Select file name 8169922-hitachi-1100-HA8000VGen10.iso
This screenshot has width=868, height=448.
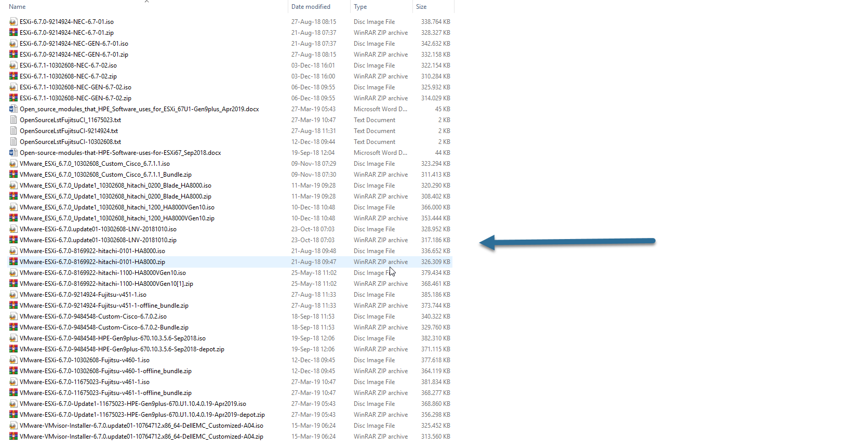click(x=103, y=273)
